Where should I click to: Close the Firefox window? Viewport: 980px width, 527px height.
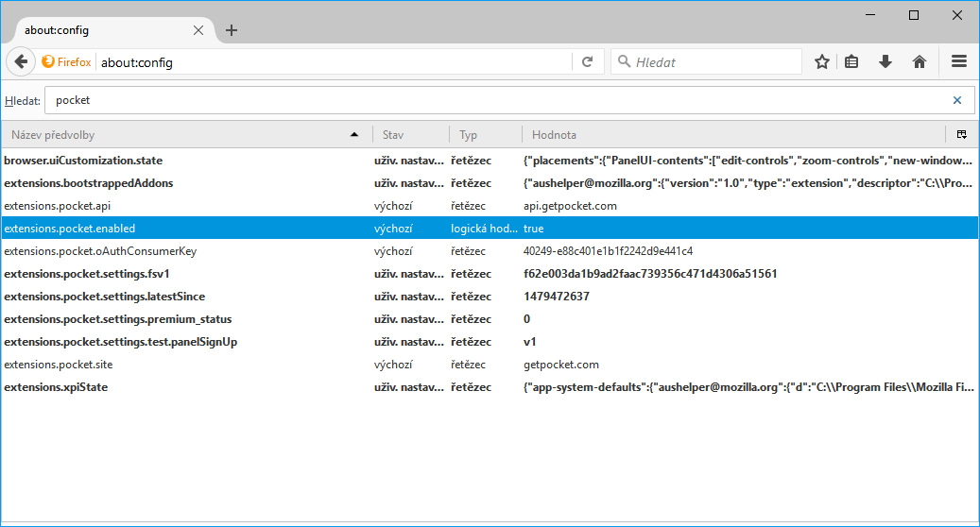(x=957, y=15)
